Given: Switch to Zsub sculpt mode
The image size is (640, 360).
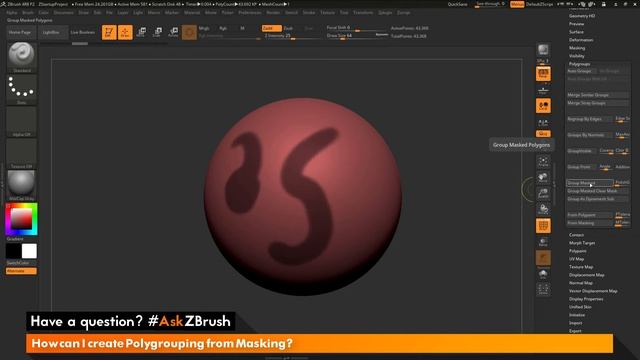Looking at the screenshot, I should [288, 28].
